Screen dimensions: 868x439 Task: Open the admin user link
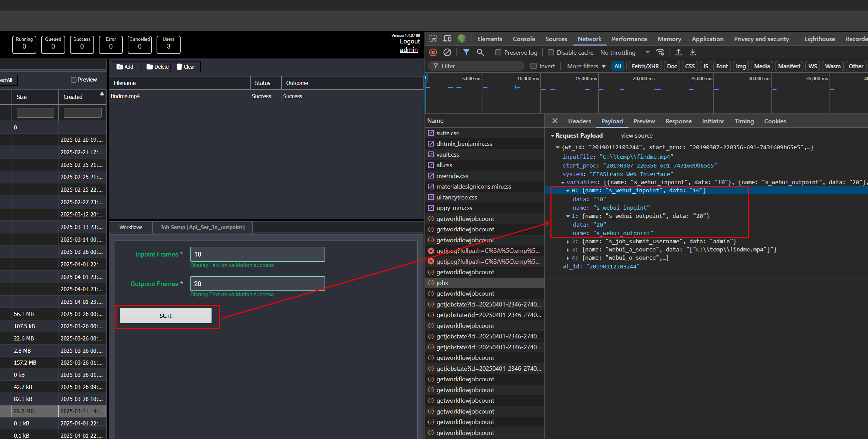pyautogui.click(x=409, y=50)
